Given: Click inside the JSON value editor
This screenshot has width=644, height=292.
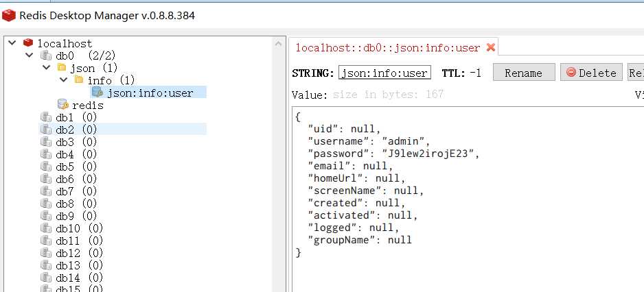Looking at the screenshot, I should pyautogui.click(x=468, y=199).
